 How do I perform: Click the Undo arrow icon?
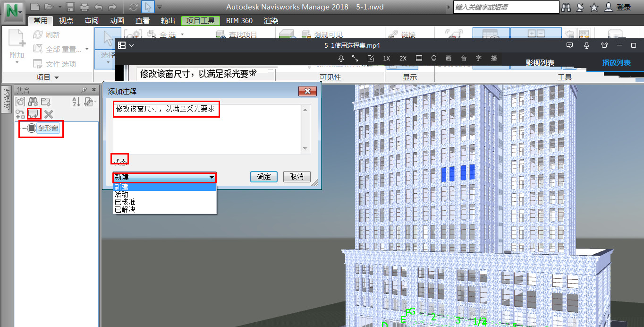click(x=98, y=7)
